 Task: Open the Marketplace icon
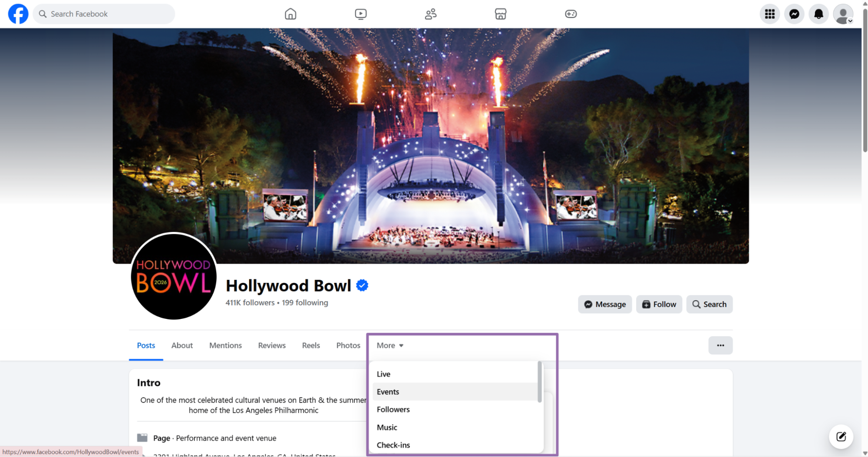tap(500, 14)
